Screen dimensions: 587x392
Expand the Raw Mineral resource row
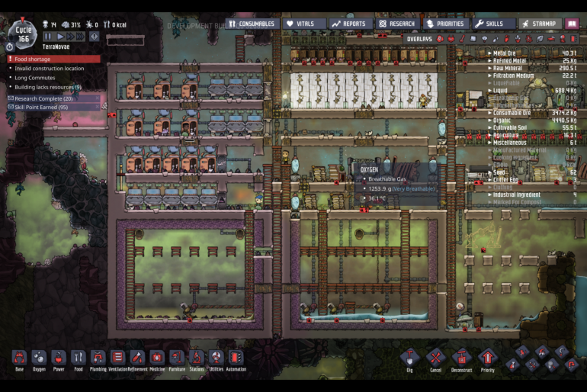coord(532,68)
